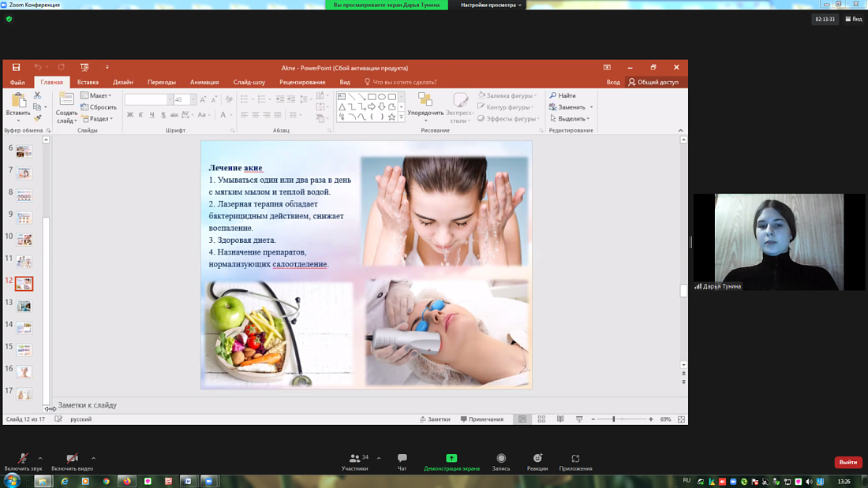Click the zoom slider in status bar
868x488 pixels.
tap(614, 419)
